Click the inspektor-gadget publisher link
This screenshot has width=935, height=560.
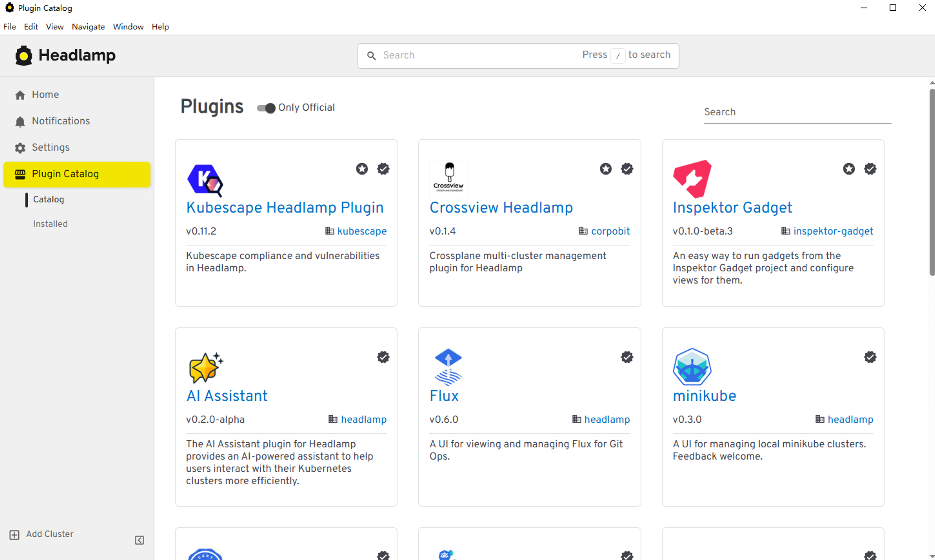(833, 231)
